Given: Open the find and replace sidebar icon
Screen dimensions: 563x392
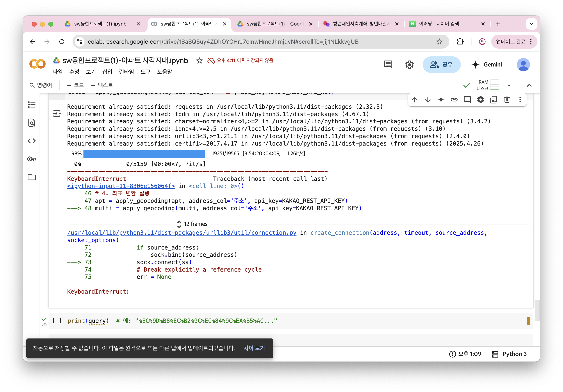Looking at the screenshot, I should coord(32,123).
